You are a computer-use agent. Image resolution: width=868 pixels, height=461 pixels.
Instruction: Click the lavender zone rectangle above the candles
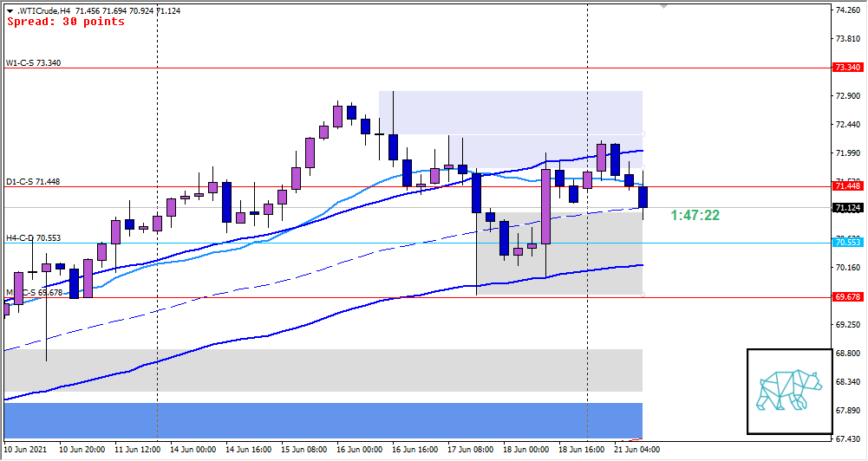click(510, 113)
